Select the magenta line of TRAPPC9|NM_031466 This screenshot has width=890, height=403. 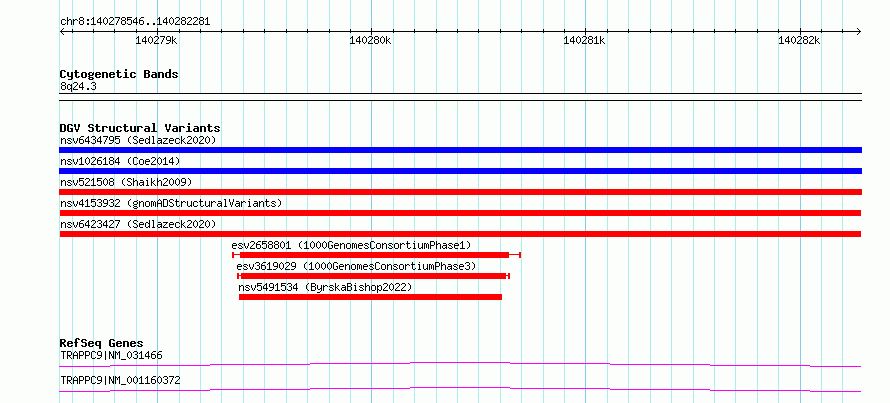pos(460,364)
